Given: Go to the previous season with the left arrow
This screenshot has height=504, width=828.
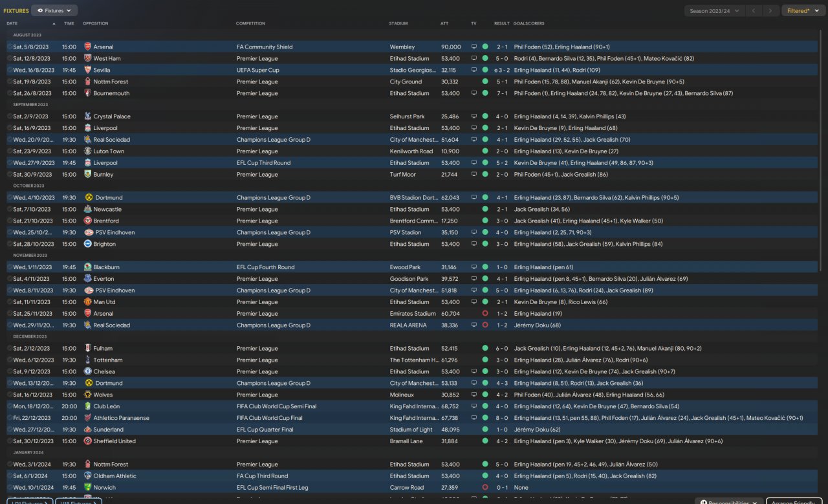Looking at the screenshot, I should coord(754,10).
